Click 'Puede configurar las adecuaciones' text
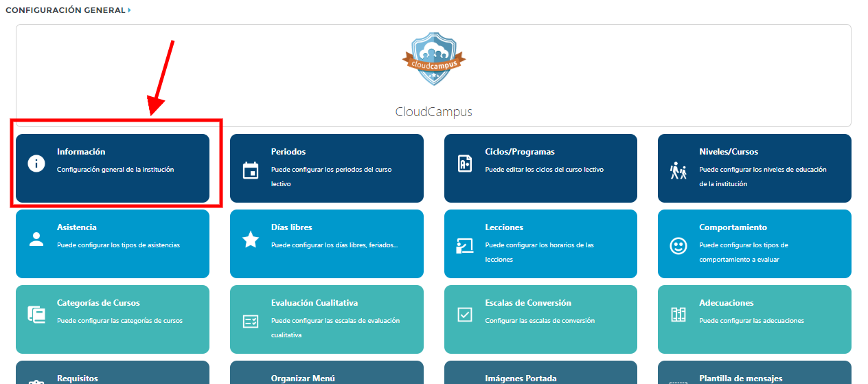The width and height of the screenshot is (868, 384). tap(751, 320)
